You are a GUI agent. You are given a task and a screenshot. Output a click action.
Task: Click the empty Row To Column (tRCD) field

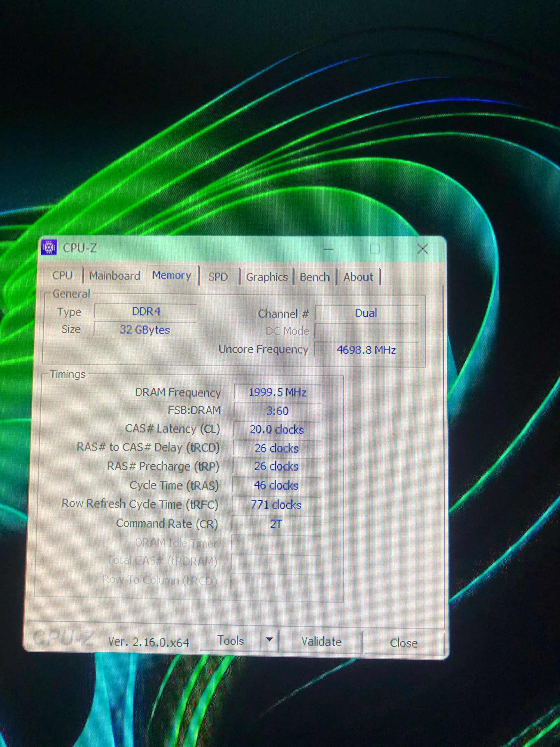tap(275, 581)
